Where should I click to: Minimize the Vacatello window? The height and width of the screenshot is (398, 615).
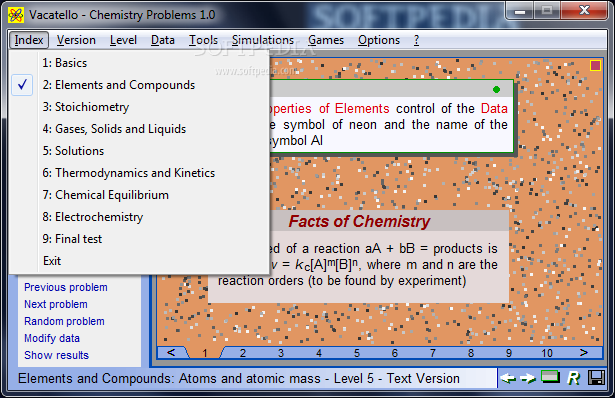pyautogui.click(x=520, y=11)
